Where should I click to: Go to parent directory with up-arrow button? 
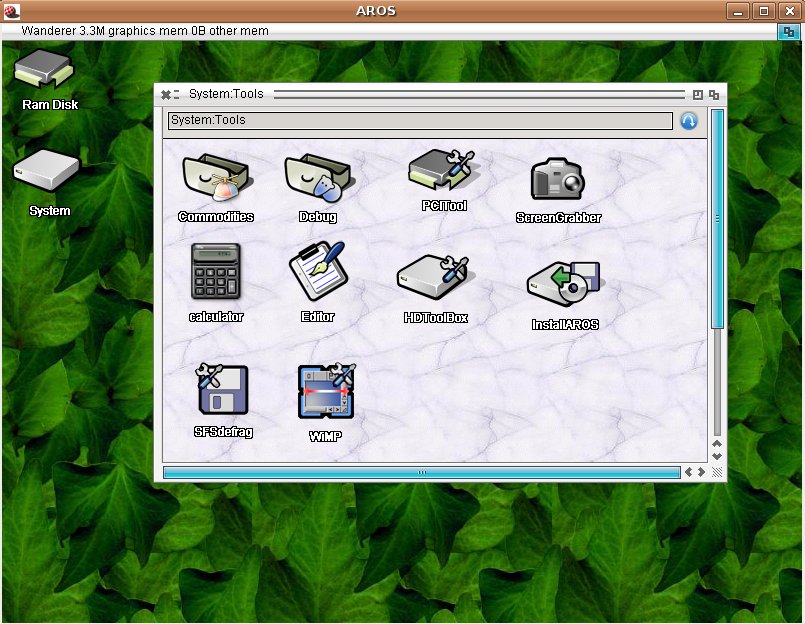pos(689,121)
